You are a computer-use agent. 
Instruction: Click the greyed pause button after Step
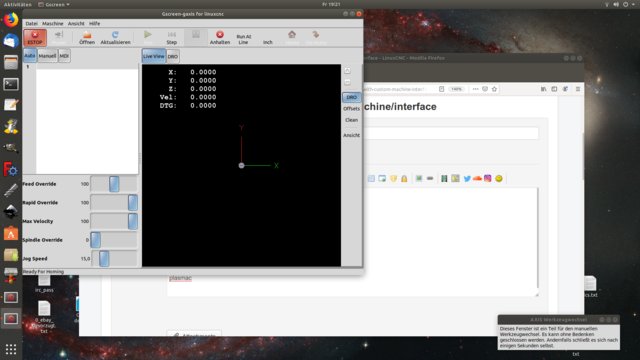(x=196, y=37)
